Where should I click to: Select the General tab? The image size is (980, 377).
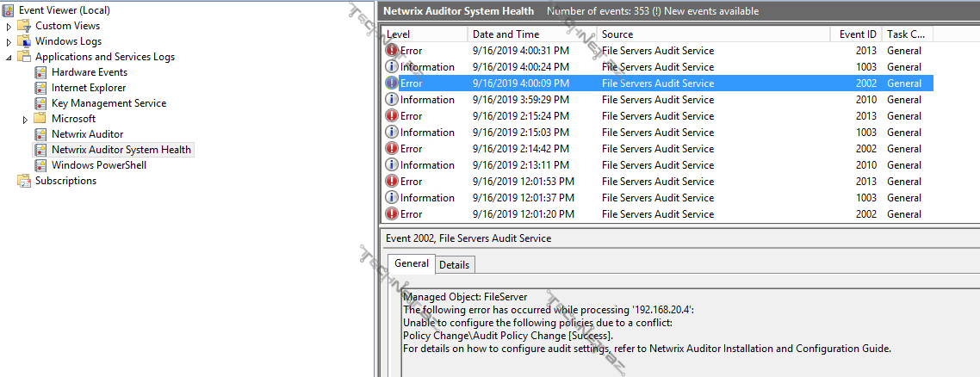[411, 263]
